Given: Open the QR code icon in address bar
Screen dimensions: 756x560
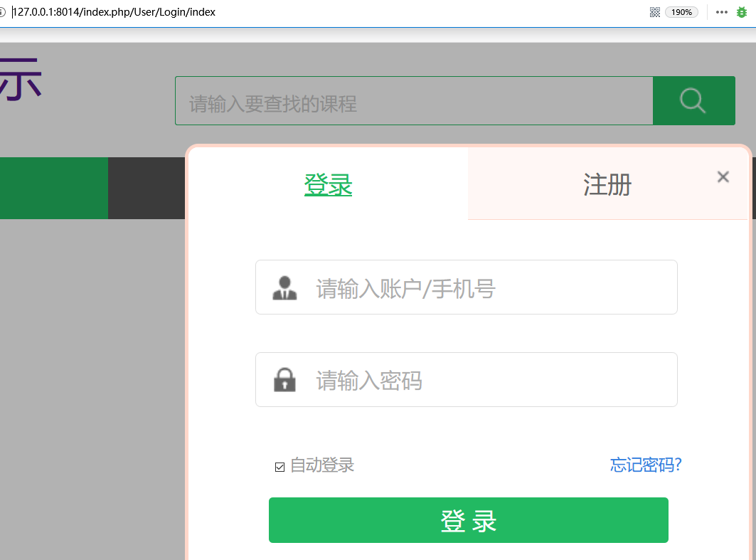Looking at the screenshot, I should (x=655, y=12).
